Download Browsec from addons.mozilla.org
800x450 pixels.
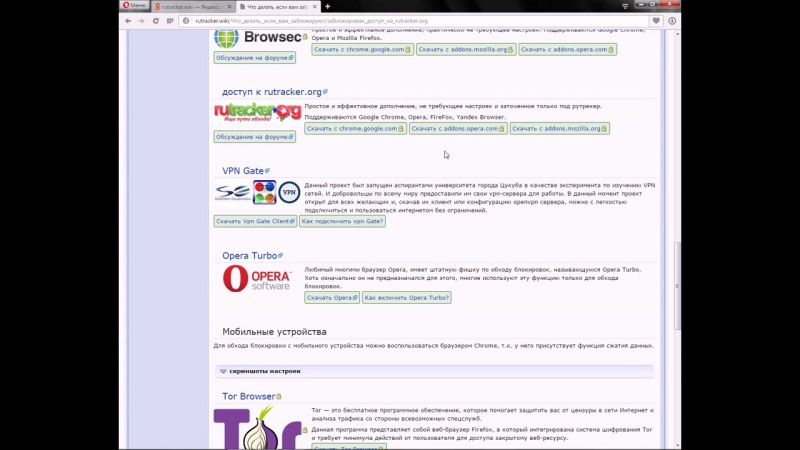point(466,49)
